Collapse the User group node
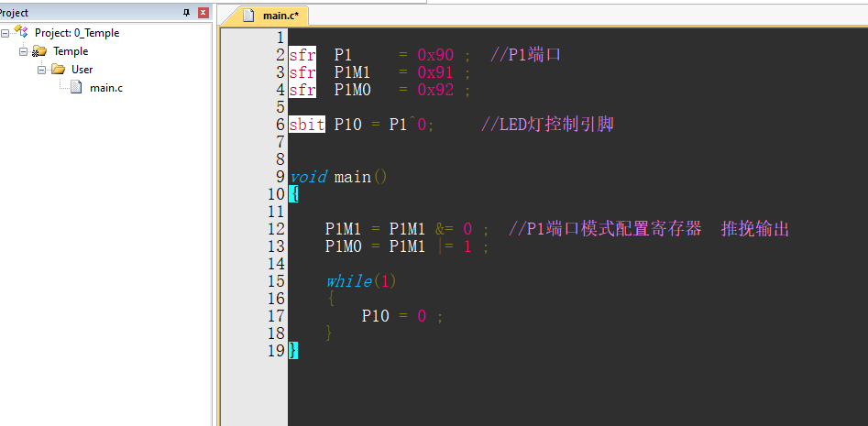Viewport: 868px width, 426px height. tap(41, 70)
